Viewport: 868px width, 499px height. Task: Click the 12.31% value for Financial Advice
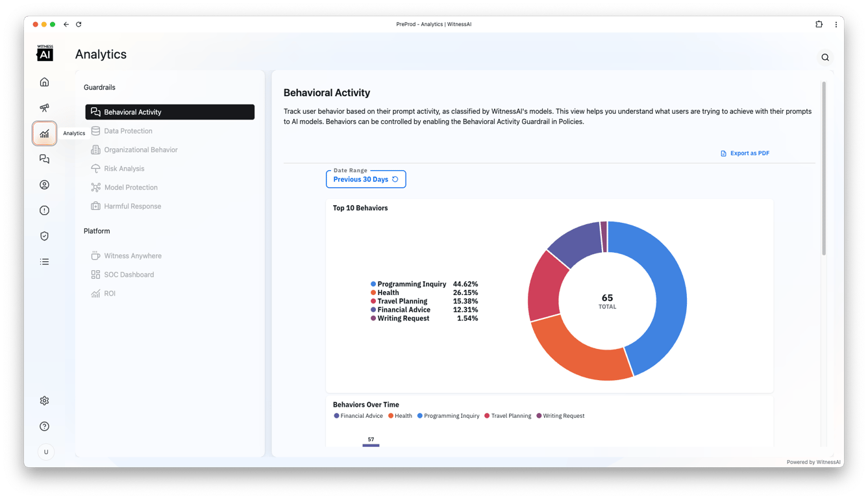pyautogui.click(x=465, y=310)
